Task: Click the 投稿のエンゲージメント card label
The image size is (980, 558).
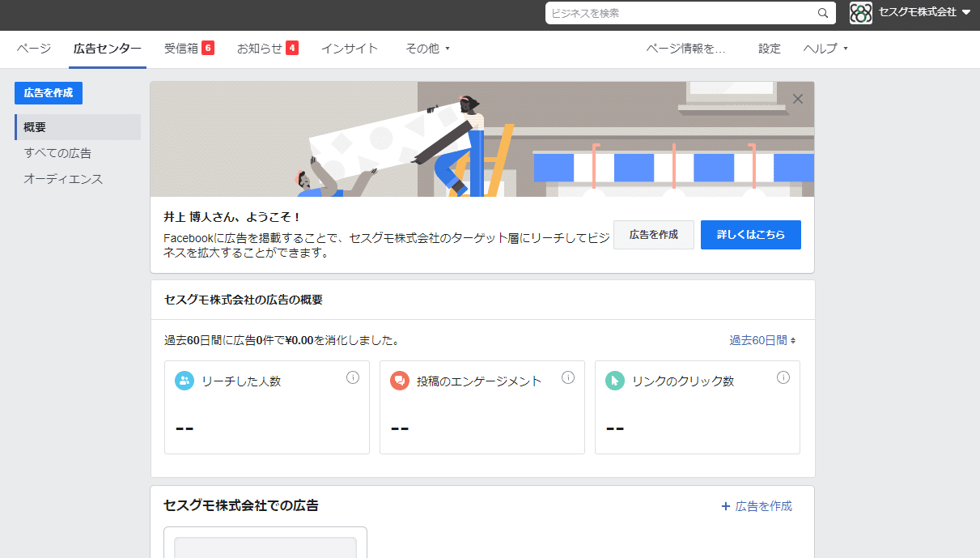Action: point(479,381)
